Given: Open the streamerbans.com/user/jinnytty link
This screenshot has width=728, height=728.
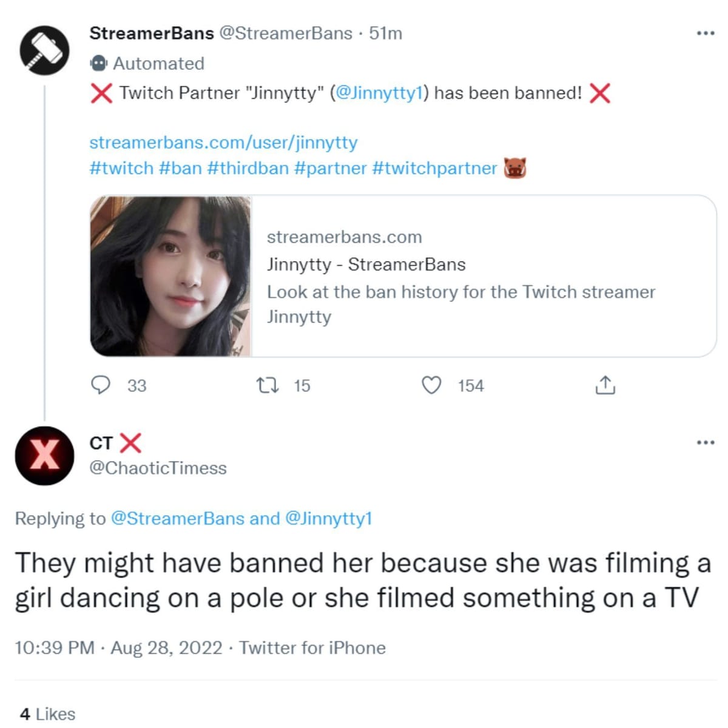Looking at the screenshot, I should 224,142.
